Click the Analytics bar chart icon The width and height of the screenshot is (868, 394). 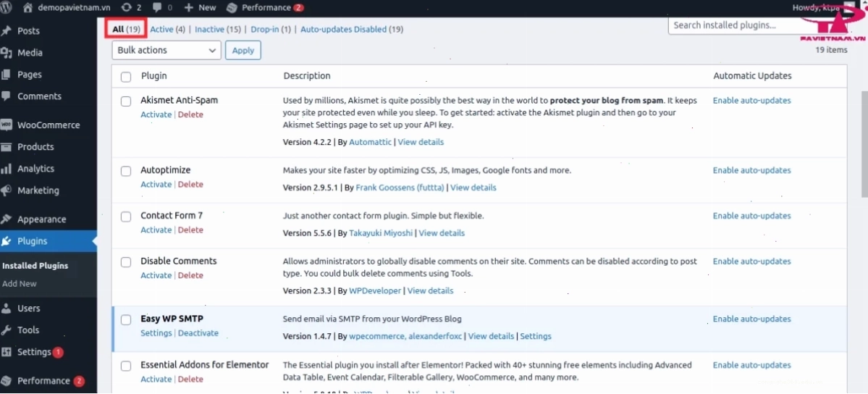pyautogui.click(x=7, y=169)
